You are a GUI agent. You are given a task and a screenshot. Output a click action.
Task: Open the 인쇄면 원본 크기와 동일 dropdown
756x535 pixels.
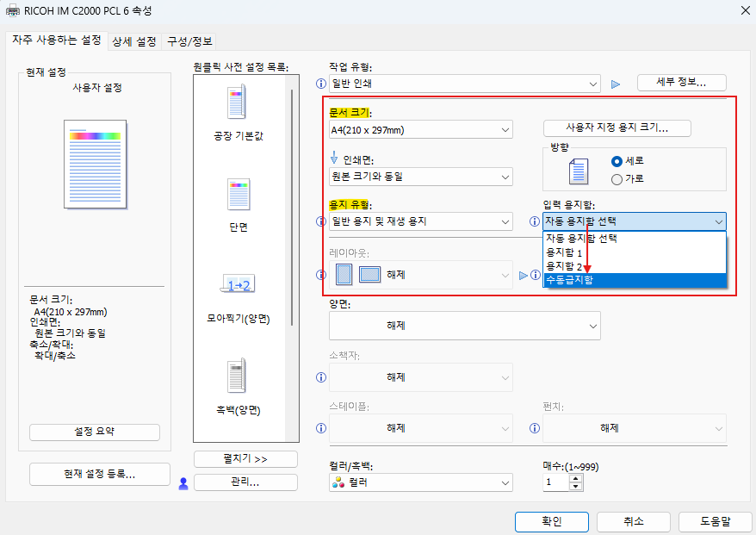pos(421,177)
